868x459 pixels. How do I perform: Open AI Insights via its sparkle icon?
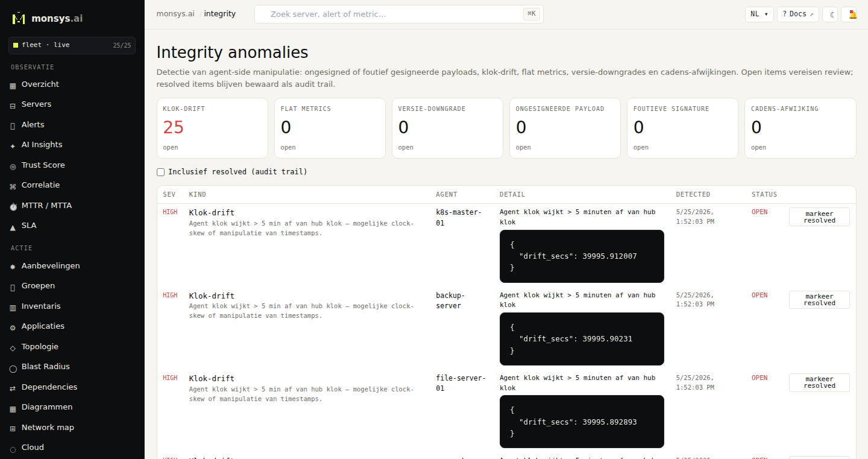pos(13,145)
